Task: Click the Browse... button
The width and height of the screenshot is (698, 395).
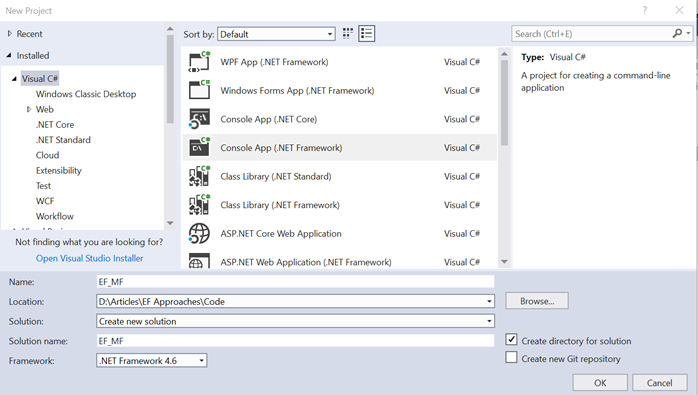Action: click(x=537, y=301)
